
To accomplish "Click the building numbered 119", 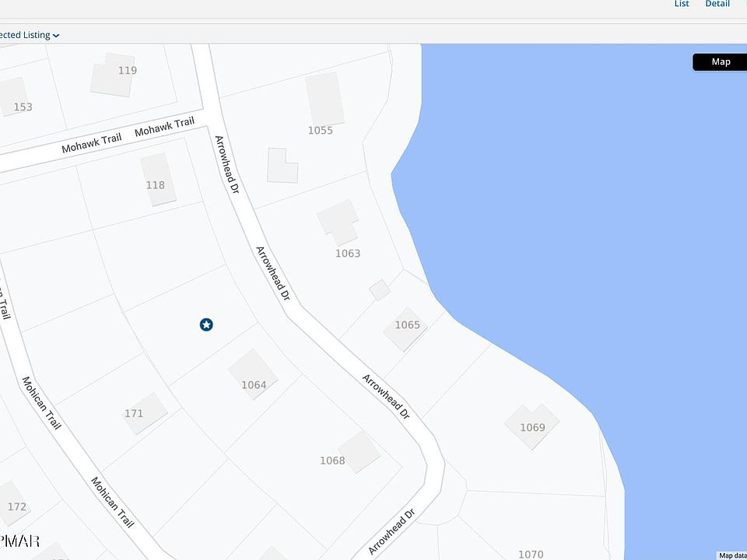I will tap(114, 75).
